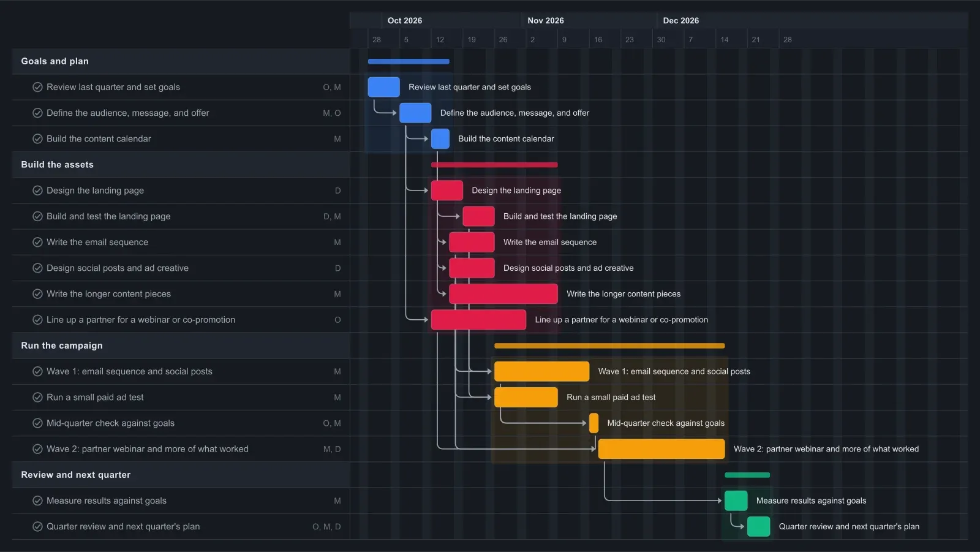Click the check icon beside Line up a partner row
This screenshot has width=980, height=552.
pos(37,320)
